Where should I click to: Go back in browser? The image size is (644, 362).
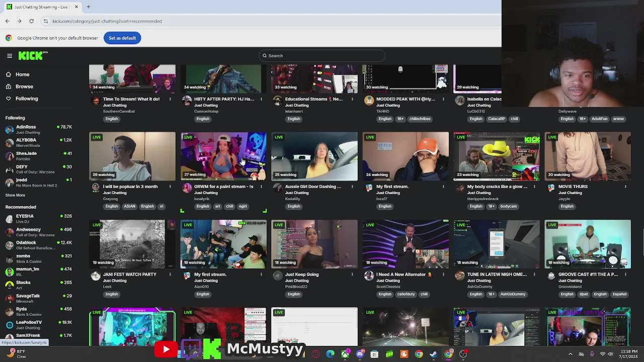tap(7, 21)
